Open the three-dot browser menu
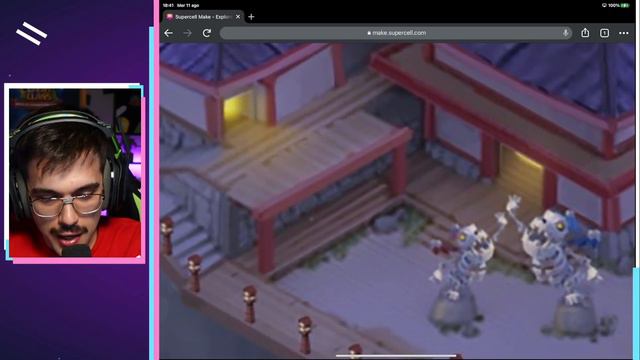The width and height of the screenshot is (640, 360). (x=624, y=33)
